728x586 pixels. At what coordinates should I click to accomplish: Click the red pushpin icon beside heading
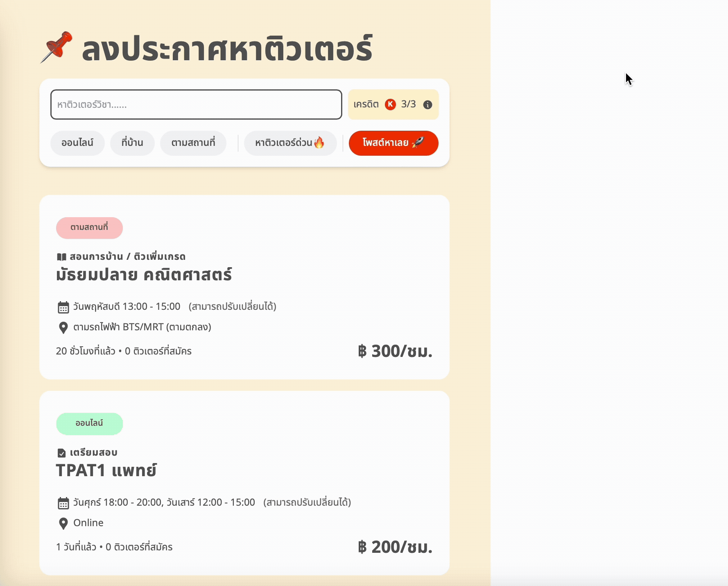[x=57, y=47]
